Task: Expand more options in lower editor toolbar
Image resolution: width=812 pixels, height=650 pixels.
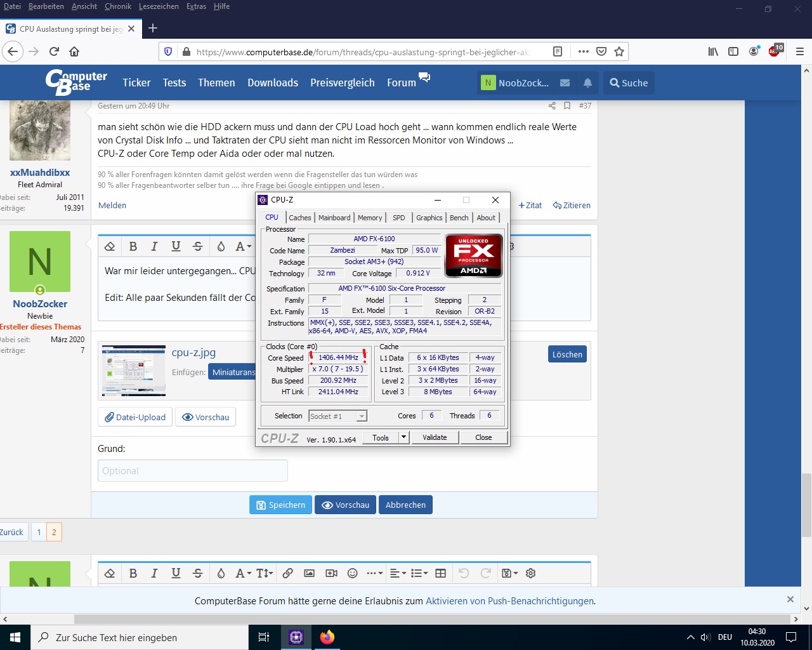Action: [374, 573]
